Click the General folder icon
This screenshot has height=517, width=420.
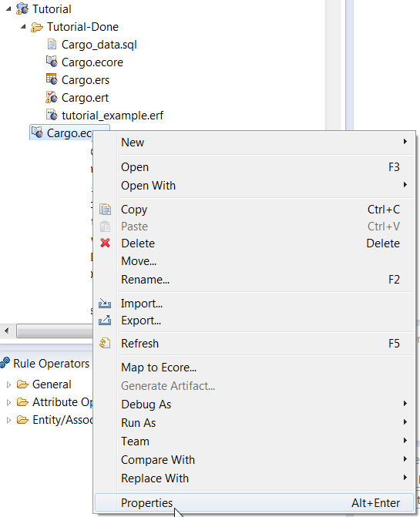(22, 384)
